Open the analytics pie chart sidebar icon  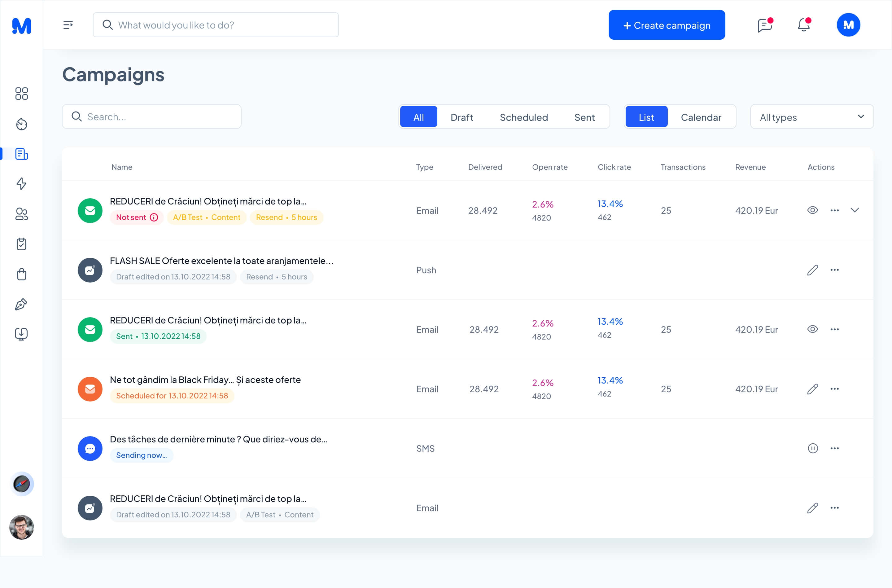pyautogui.click(x=21, y=124)
